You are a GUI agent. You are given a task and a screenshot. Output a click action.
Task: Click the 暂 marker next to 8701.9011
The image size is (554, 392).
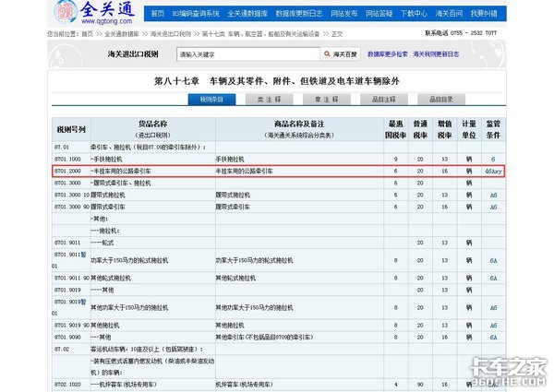pyautogui.click(x=83, y=255)
